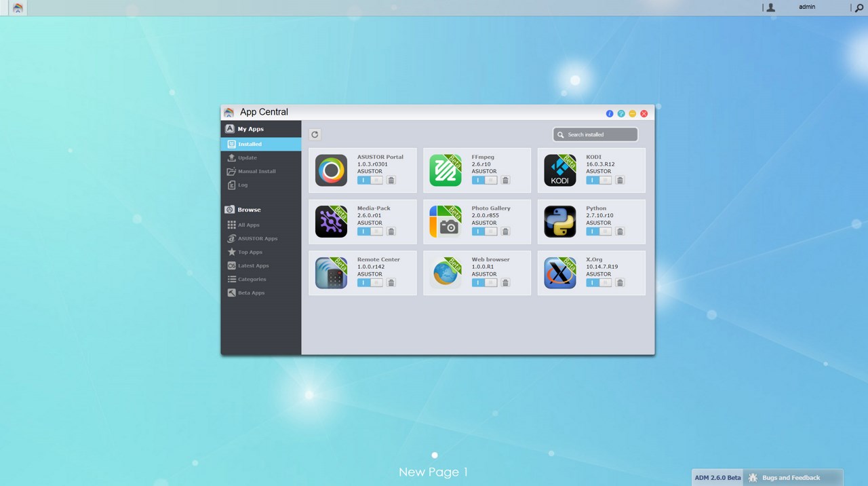This screenshot has height=486, width=868.
Task: Toggle the KODI on/off switch
Action: click(599, 181)
